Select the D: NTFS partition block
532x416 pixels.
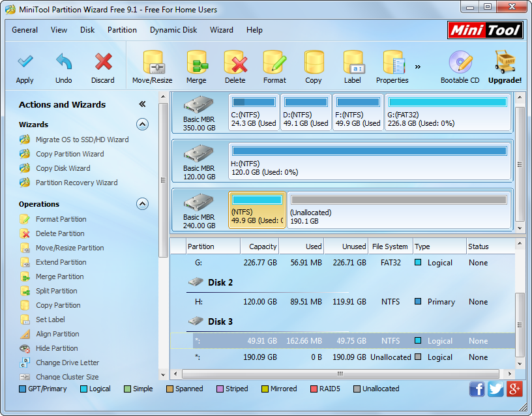pyautogui.click(x=306, y=112)
